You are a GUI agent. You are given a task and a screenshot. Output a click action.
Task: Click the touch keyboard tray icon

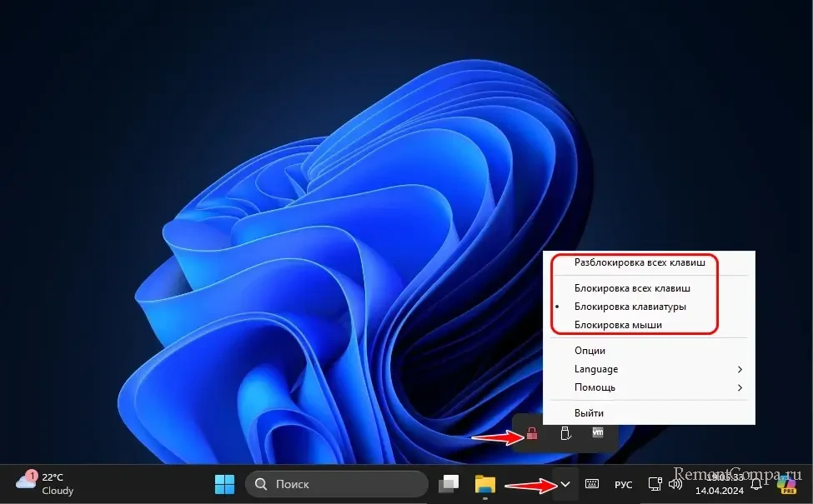click(x=593, y=484)
